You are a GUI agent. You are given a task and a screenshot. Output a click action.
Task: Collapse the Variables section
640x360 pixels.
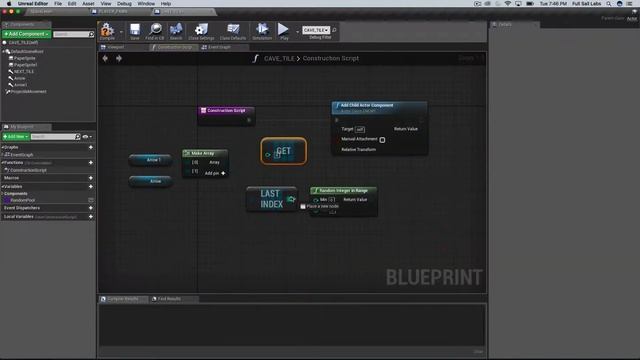pyautogui.click(x=2, y=187)
